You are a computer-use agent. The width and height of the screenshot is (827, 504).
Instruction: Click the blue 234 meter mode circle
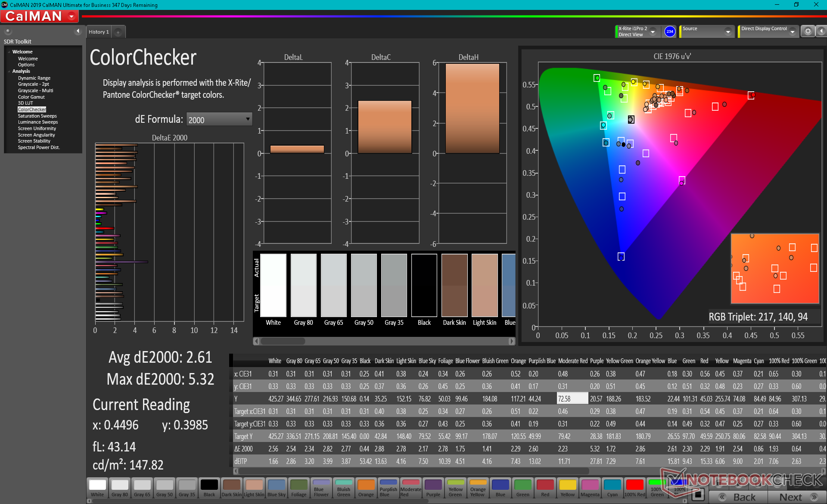669,31
